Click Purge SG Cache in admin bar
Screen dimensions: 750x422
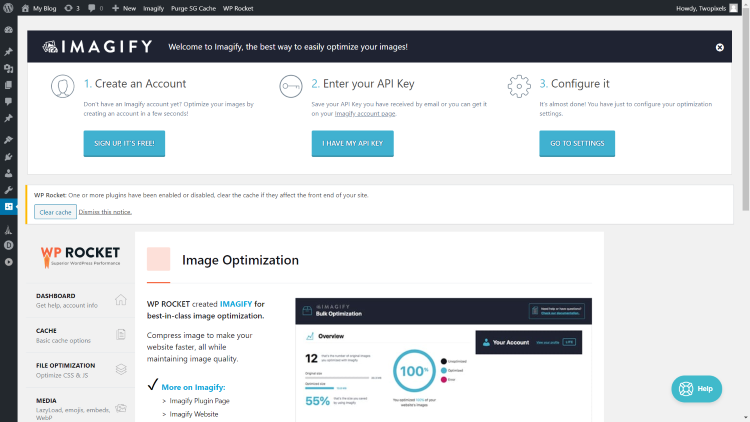coord(193,8)
